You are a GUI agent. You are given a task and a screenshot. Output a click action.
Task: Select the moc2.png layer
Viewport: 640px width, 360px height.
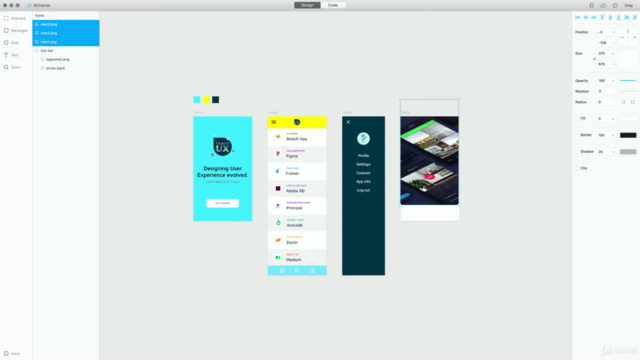(66, 33)
